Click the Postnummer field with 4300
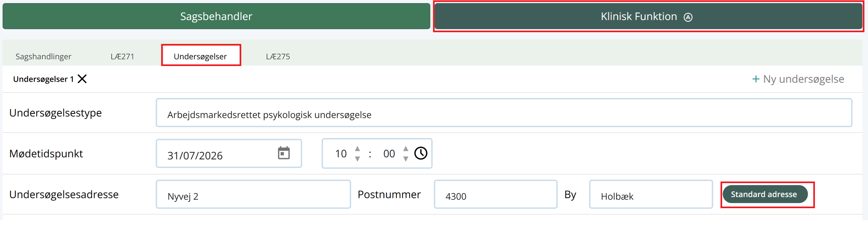The image size is (868, 229). tap(495, 194)
